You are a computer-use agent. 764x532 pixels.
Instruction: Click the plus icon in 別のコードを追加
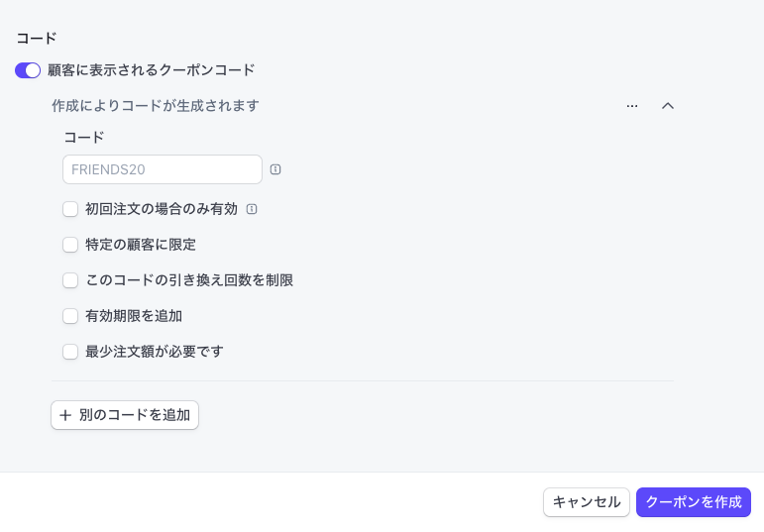[65, 415]
